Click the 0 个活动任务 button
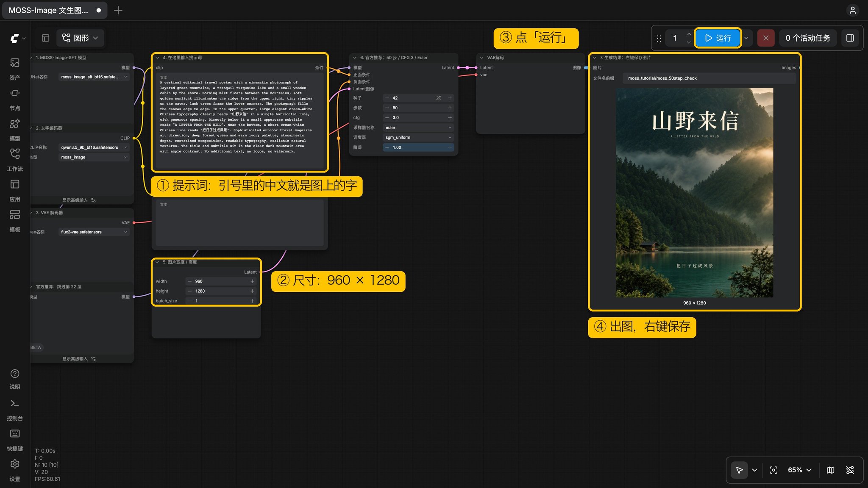Screen dimensions: 868x488 tap(808, 38)
